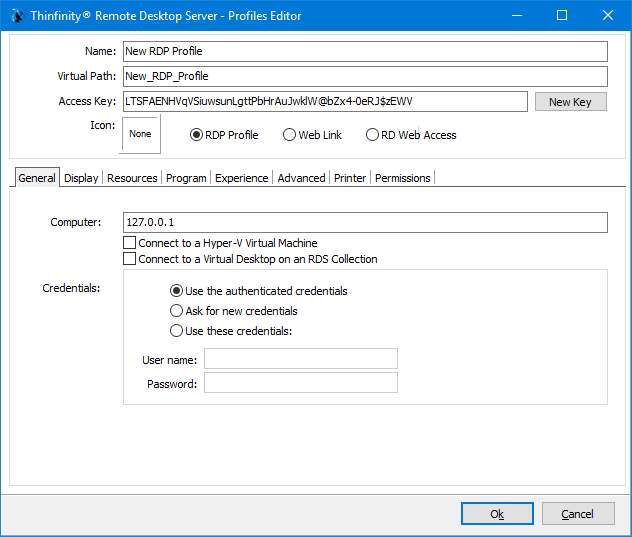This screenshot has height=537, width=632.
Task: Close the Profiles Editor window
Action: coord(608,16)
